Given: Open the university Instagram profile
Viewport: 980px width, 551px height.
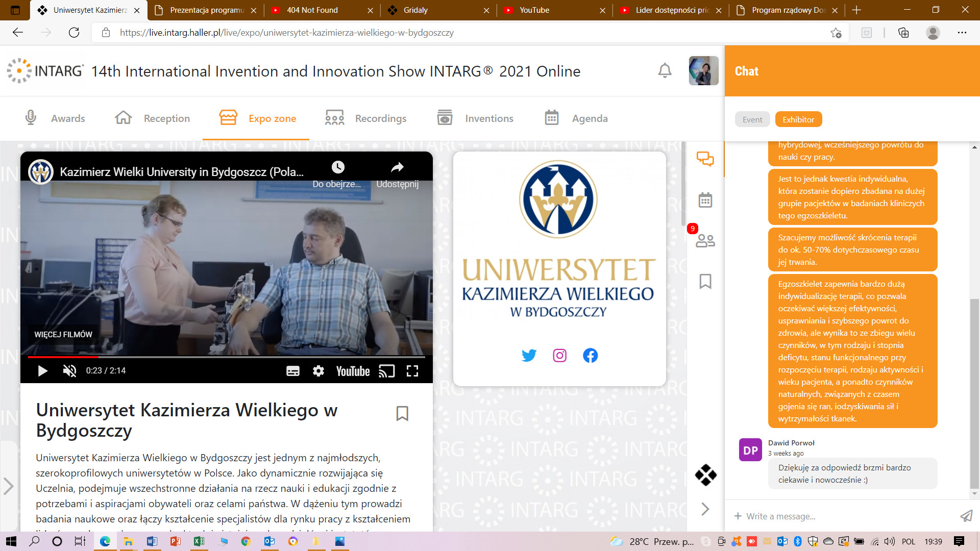Looking at the screenshot, I should (560, 355).
